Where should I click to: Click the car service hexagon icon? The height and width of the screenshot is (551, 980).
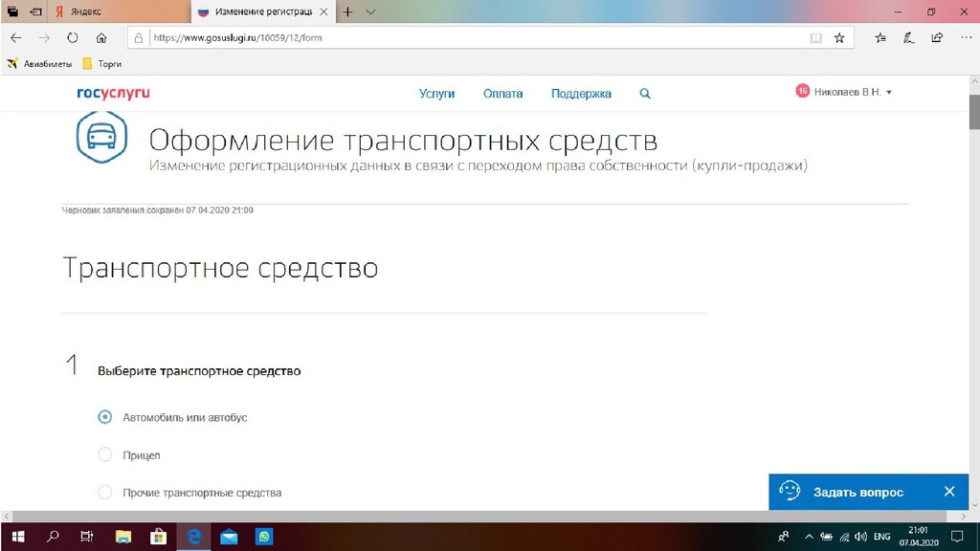101,137
